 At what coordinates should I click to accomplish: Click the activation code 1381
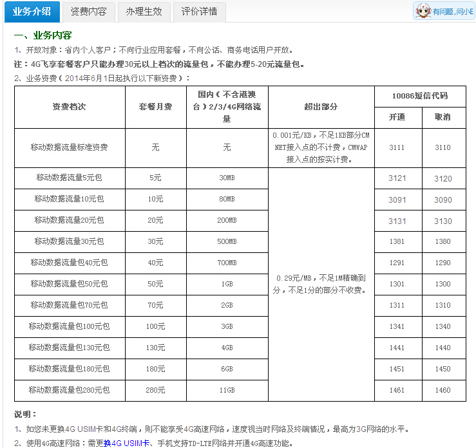click(x=397, y=242)
